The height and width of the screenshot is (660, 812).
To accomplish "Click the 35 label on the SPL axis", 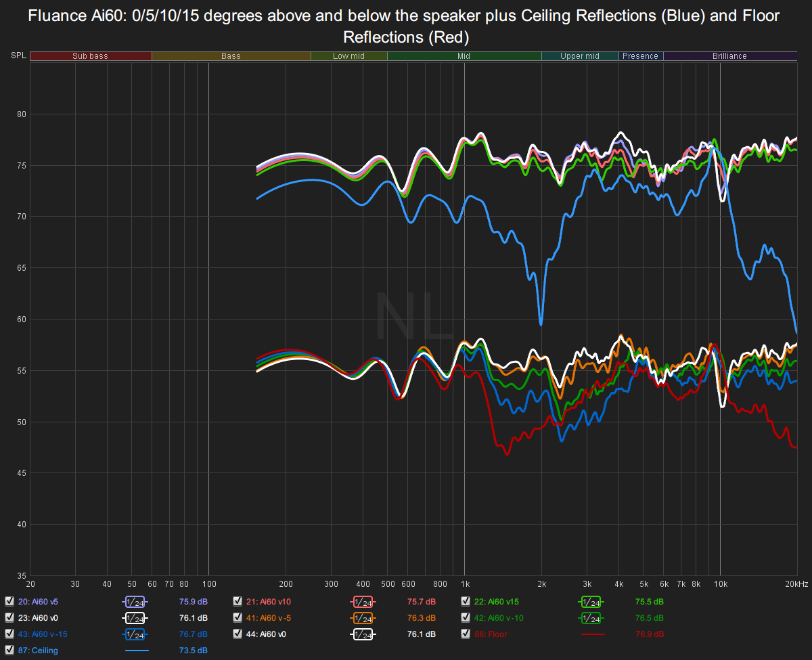I will [21, 575].
